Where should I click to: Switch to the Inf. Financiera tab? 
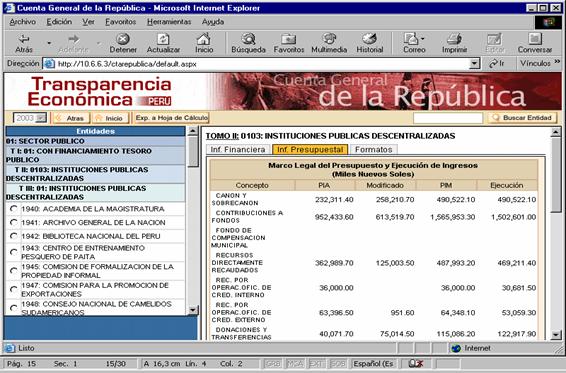[x=238, y=149]
